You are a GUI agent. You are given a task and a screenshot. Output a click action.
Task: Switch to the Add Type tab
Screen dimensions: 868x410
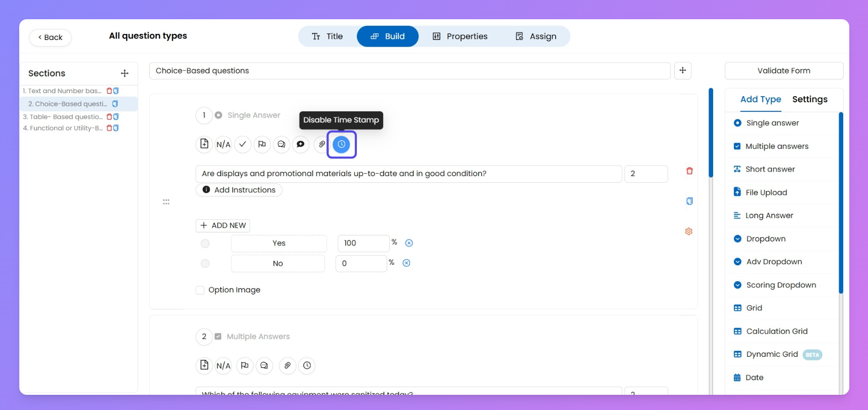tap(761, 100)
